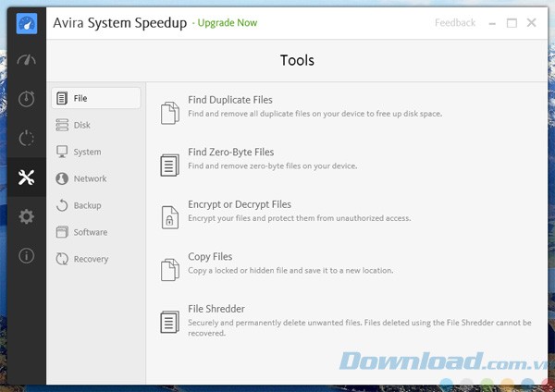Switch to the Software tools tab
The height and width of the screenshot is (392, 555).
tap(91, 232)
